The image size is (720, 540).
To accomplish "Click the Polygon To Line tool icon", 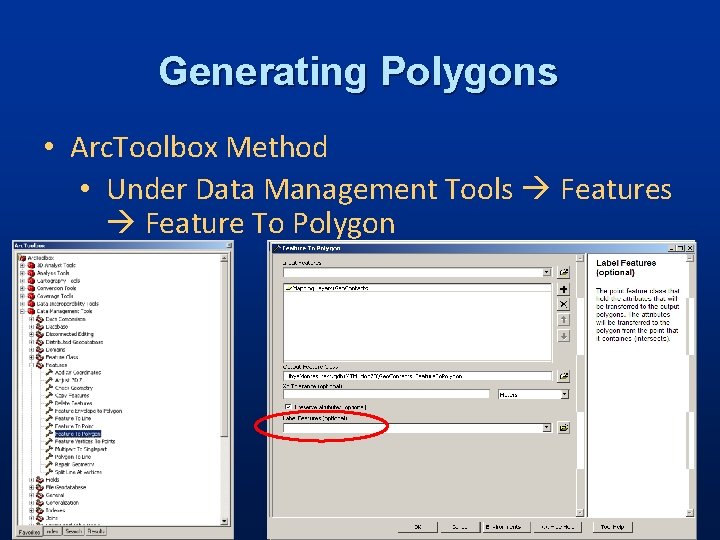I will tap(49, 457).
